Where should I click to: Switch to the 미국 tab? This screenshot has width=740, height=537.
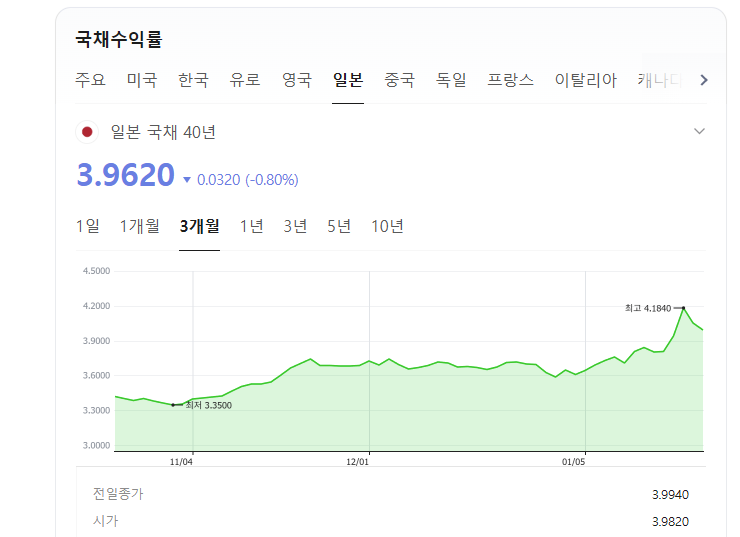[x=141, y=80]
